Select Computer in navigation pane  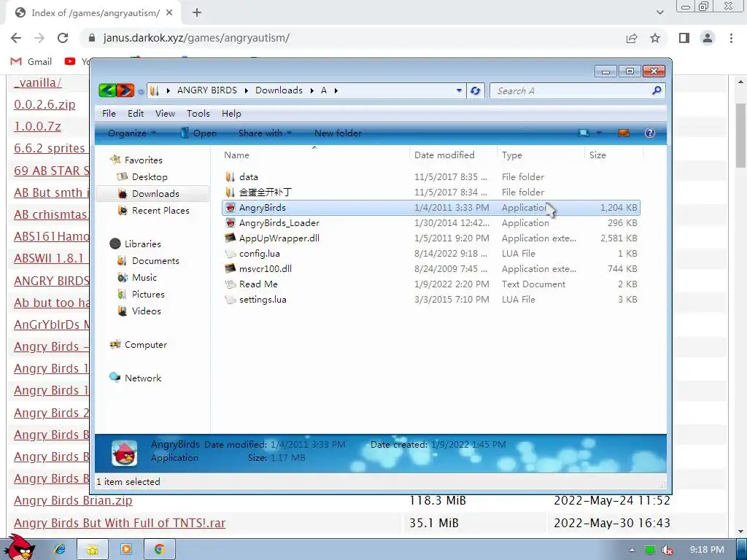[x=145, y=345]
